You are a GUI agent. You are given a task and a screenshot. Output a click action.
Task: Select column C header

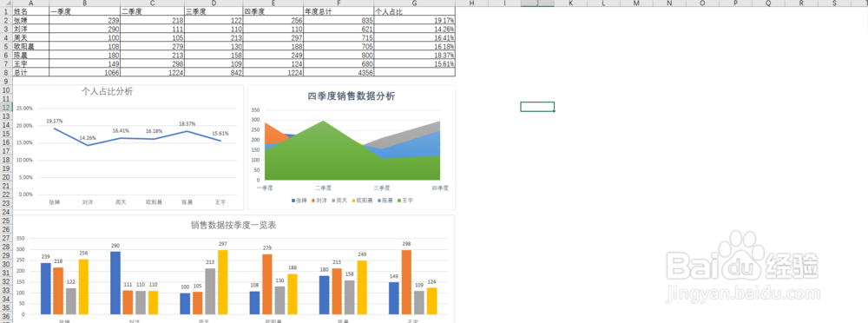click(152, 3)
